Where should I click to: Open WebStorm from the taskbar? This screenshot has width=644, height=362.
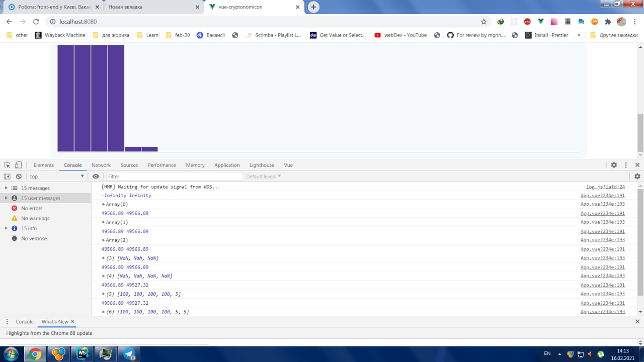[x=82, y=354]
